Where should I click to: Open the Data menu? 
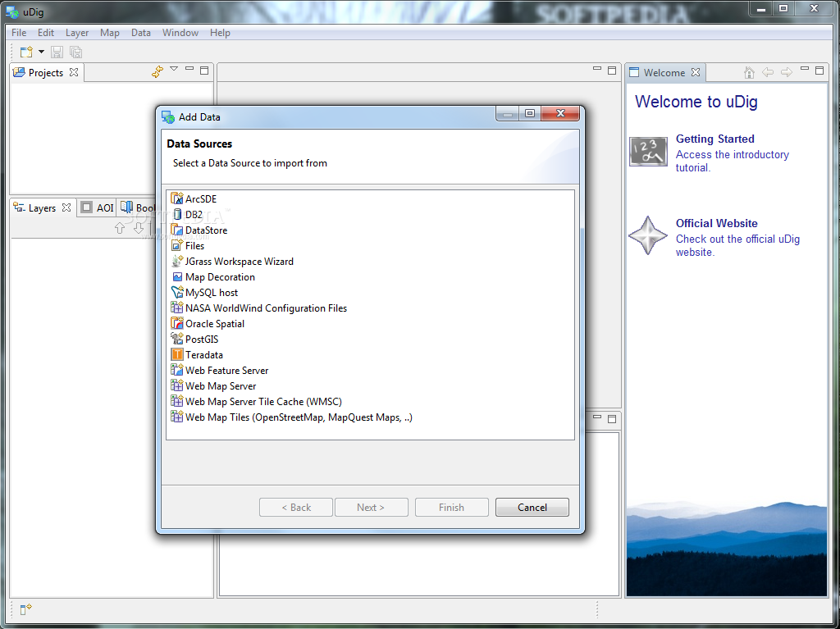[141, 33]
